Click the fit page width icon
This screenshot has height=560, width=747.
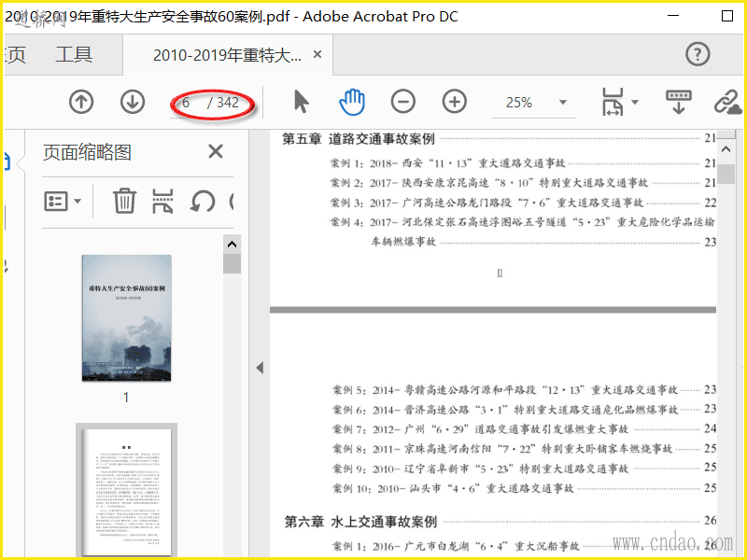(613, 102)
